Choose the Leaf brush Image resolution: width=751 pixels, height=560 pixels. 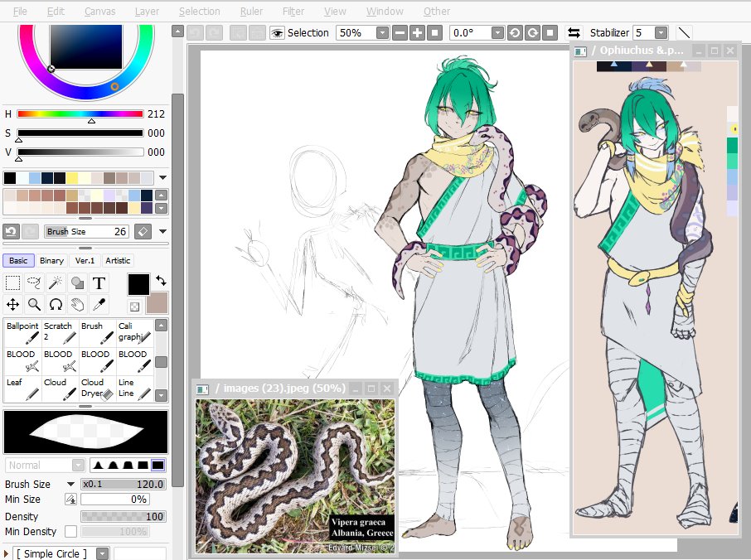[22, 389]
